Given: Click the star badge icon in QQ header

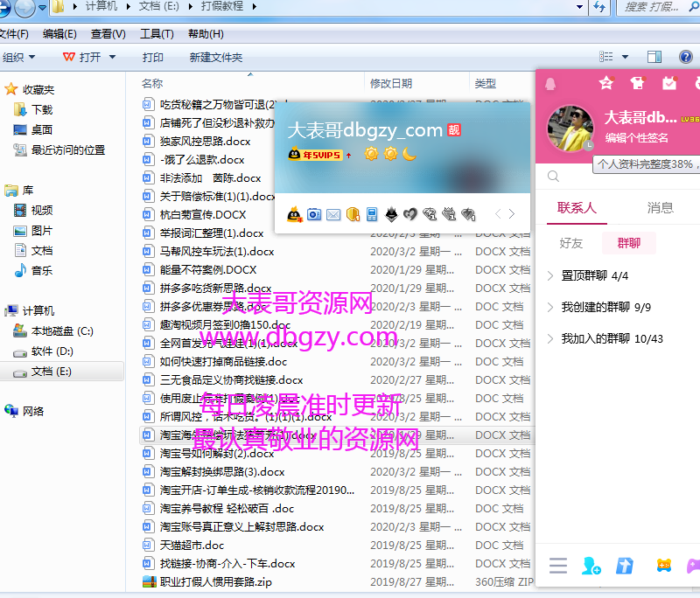Looking at the screenshot, I should coord(606,83).
